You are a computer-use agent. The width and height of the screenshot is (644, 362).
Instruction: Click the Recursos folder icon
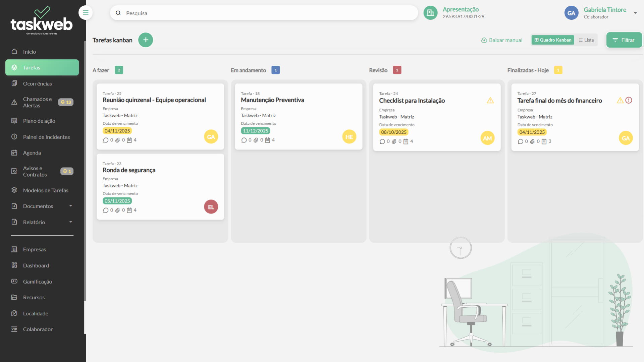click(14, 297)
